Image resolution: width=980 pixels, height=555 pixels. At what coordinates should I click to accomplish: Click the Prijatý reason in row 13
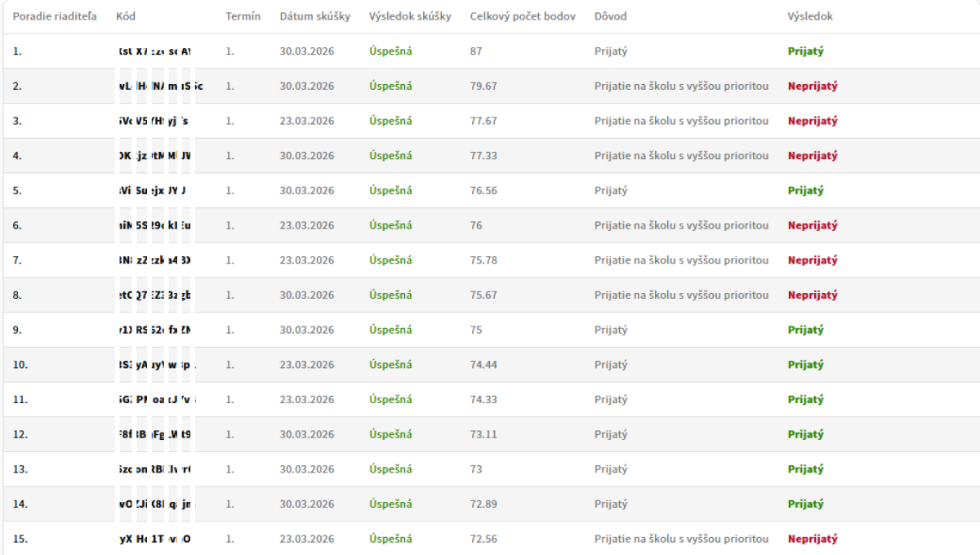(x=611, y=469)
